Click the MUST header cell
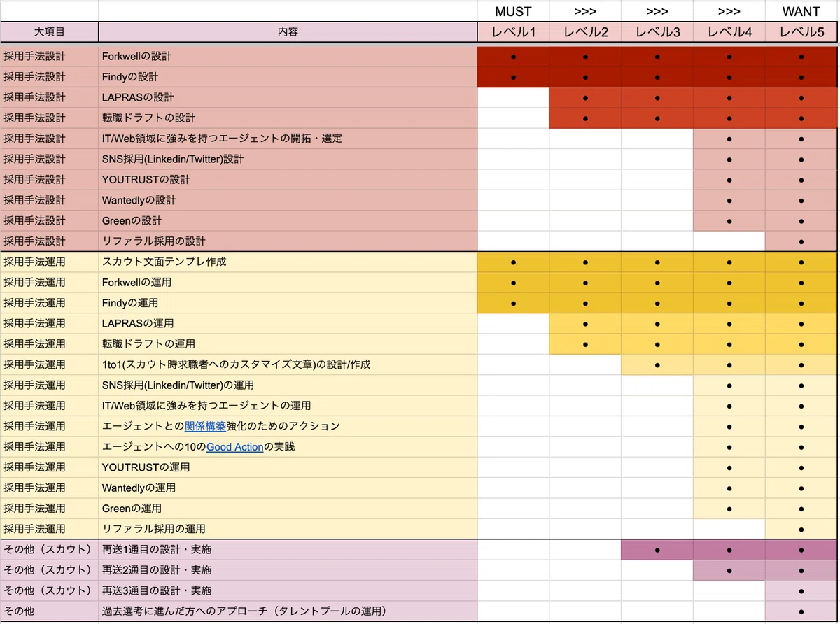This screenshot has width=840, height=624. (x=513, y=11)
